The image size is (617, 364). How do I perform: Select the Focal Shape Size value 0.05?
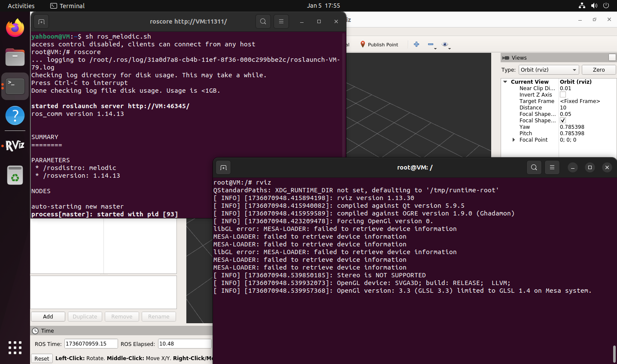pos(565,114)
